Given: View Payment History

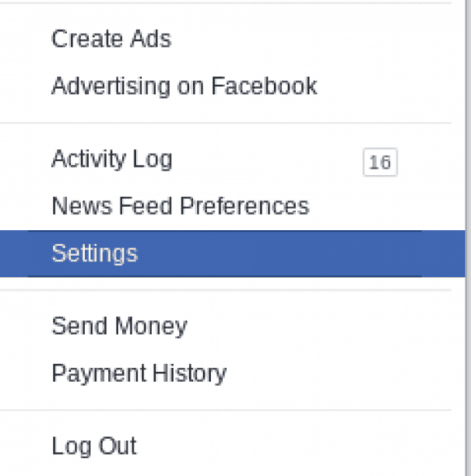Looking at the screenshot, I should [x=139, y=373].
